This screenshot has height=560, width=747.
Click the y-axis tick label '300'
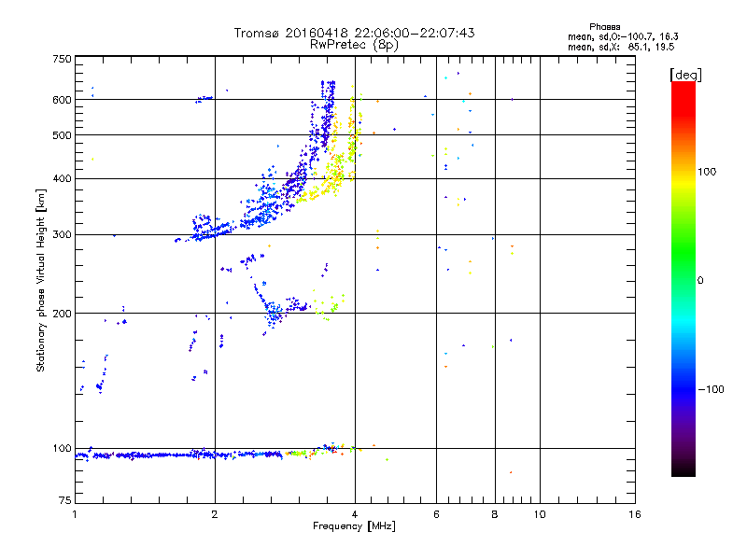tap(62, 234)
